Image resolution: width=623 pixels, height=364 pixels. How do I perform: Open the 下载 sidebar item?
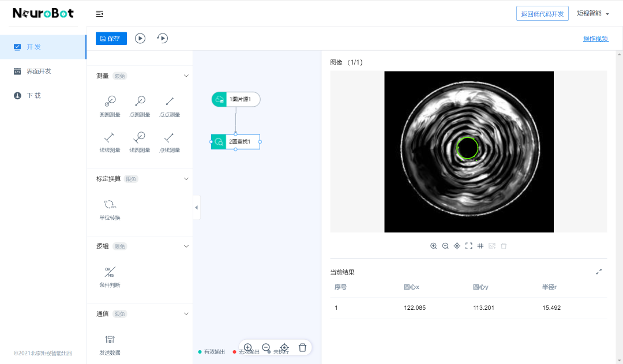tap(33, 95)
